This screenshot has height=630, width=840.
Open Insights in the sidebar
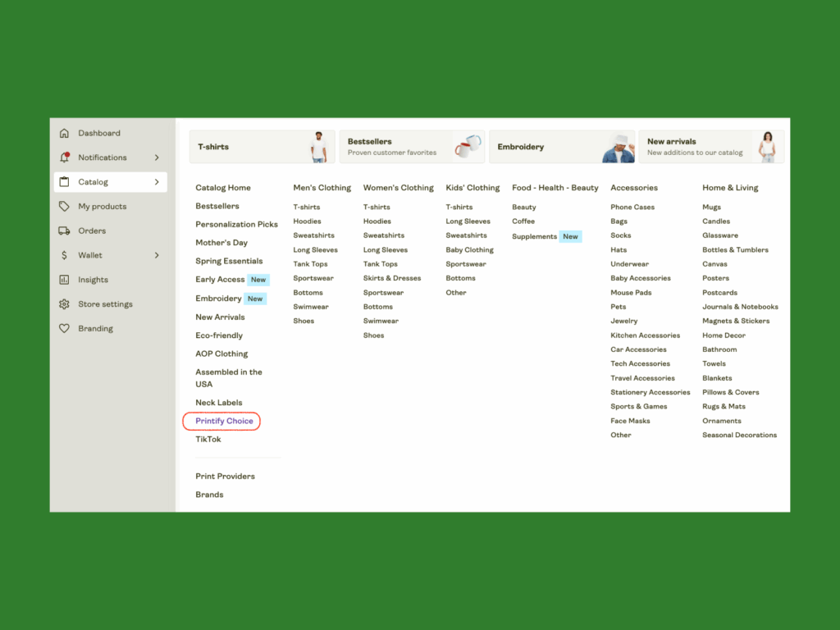click(x=94, y=280)
